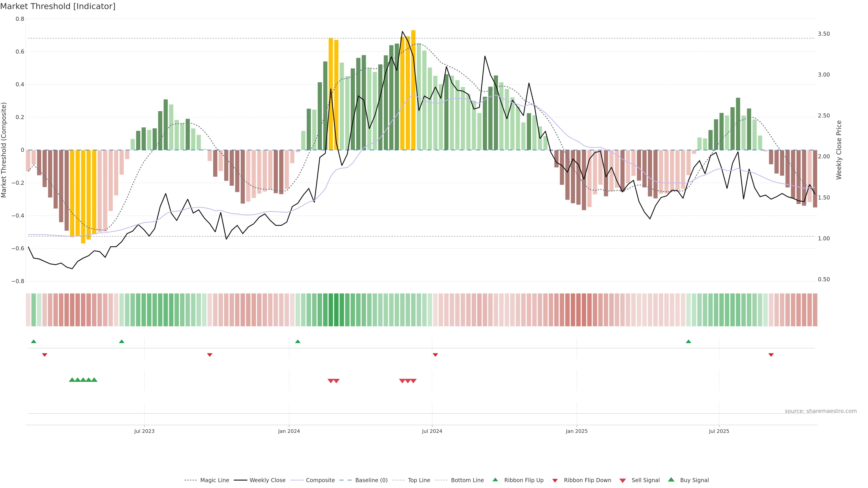
Task: Click the green flip-up marker near Jan 2024
Action: [297, 342]
